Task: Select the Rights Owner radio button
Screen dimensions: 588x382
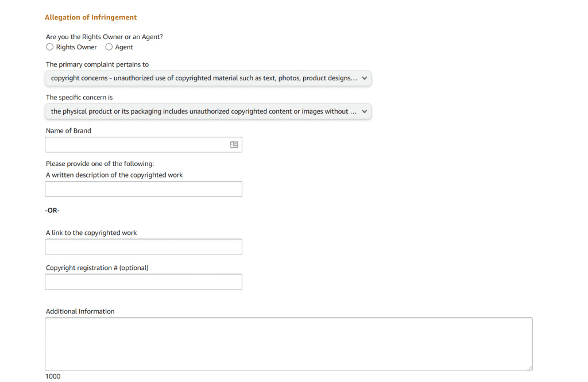Action: [50, 47]
